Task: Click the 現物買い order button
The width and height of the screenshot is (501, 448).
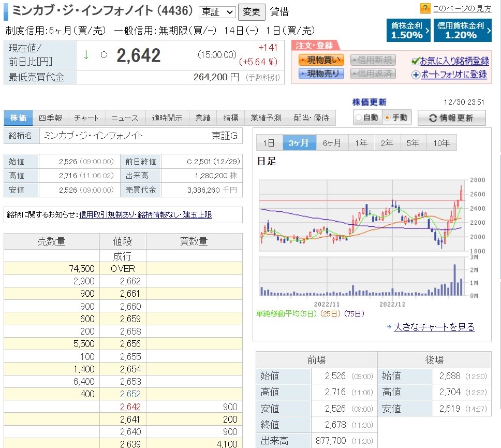Action: [x=321, y=60]
